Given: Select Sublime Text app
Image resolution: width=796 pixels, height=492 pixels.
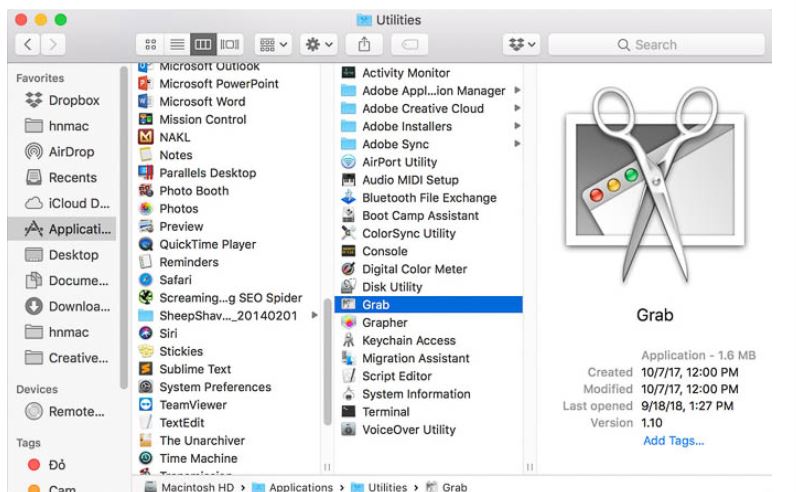Looking at the screenshot, I should (x=185, y=369).
